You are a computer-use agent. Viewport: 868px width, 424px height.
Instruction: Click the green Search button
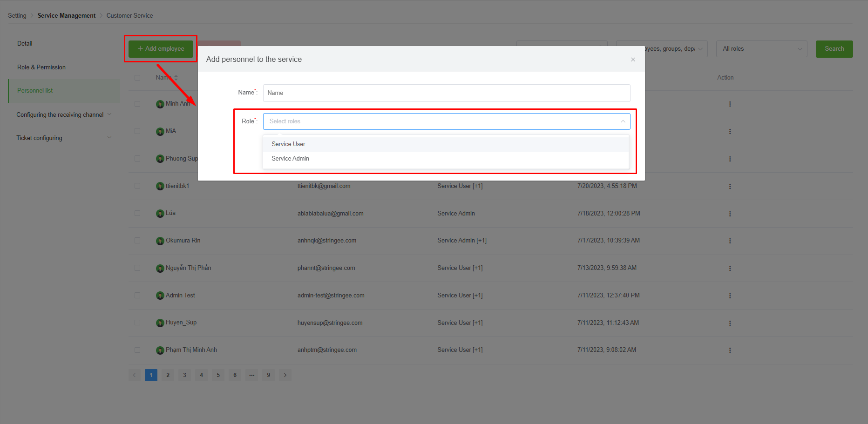tap(834, 49)
